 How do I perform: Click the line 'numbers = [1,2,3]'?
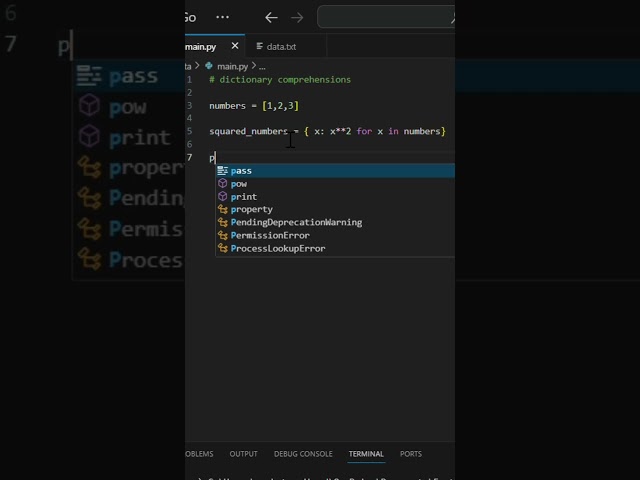(254, 106)
